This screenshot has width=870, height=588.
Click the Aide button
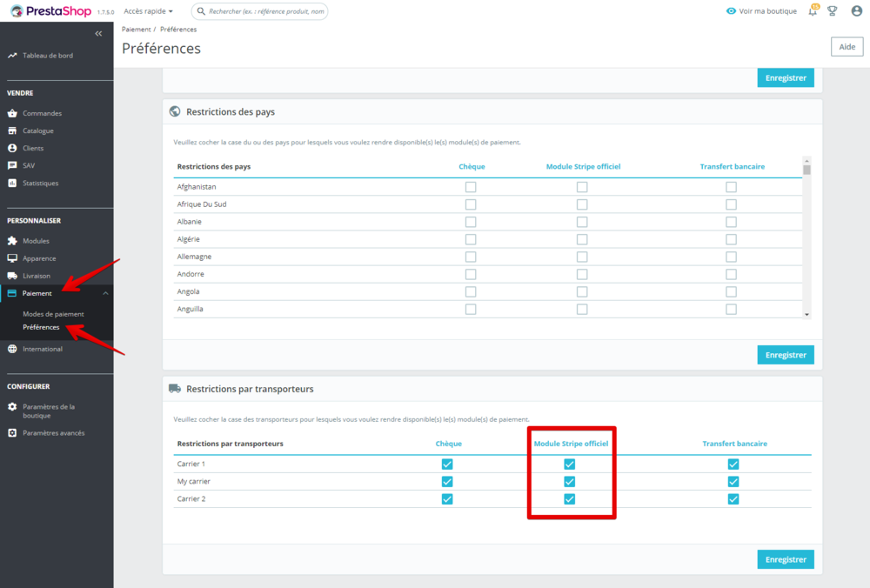click(847, 47)
